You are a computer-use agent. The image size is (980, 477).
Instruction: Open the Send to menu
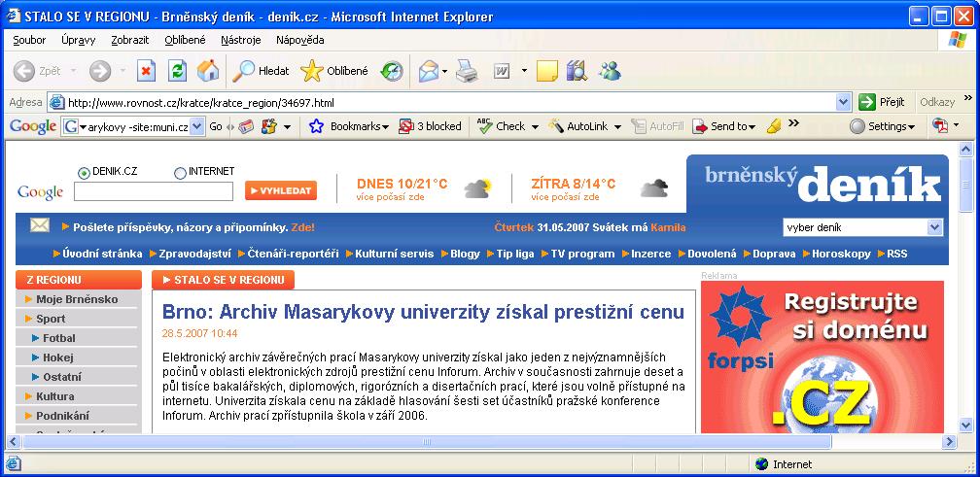723,126
